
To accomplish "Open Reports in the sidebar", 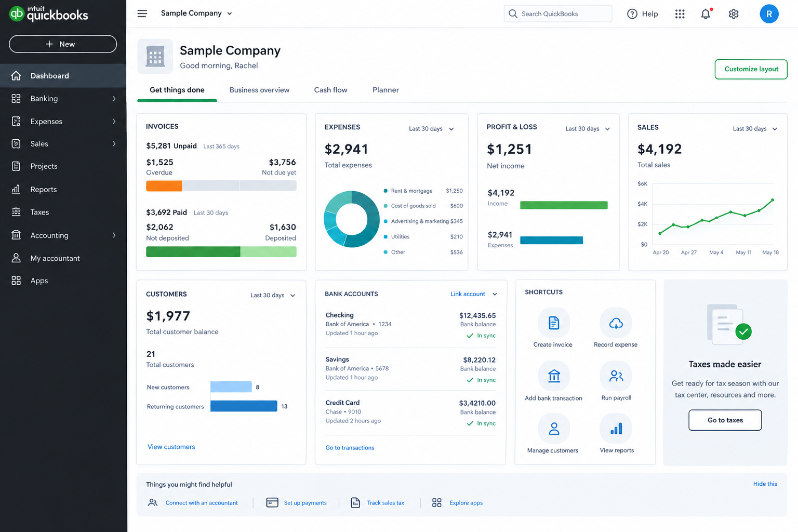I will (63, 190).
